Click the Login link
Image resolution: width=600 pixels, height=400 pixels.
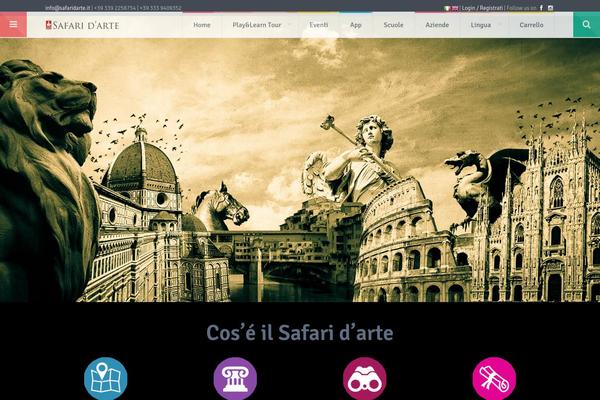click(x=468, y=8)
